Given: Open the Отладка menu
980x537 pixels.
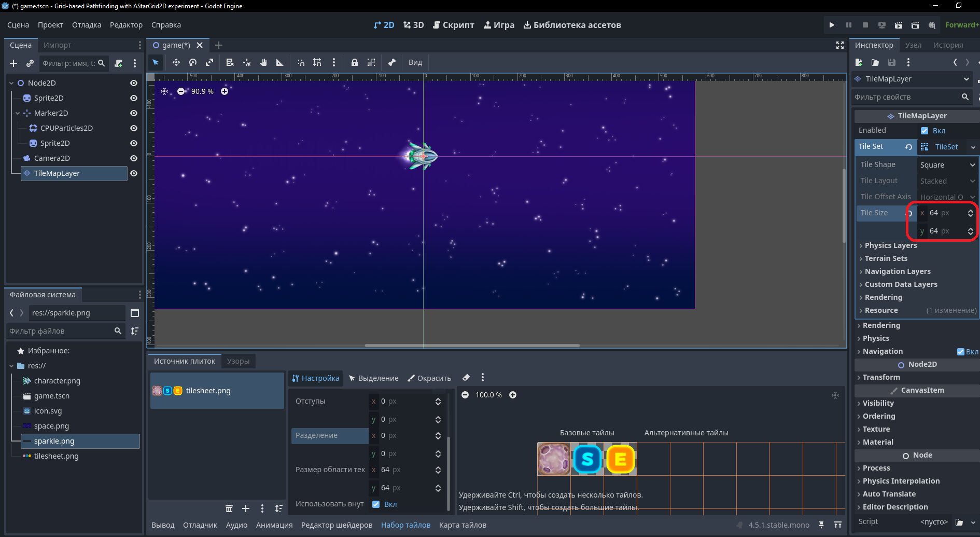Looking at the screenshot, I should coord(87,25).
